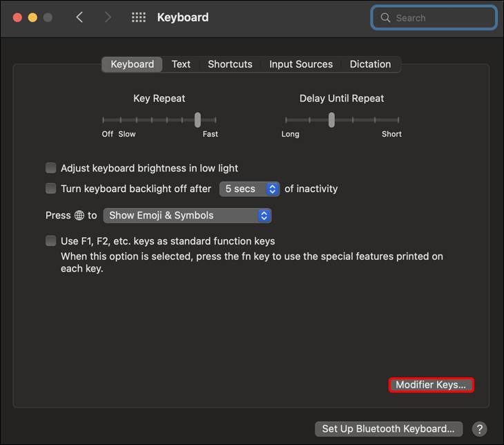
Task: Select the Input Sources tab
Action: [x=301, y=64]
